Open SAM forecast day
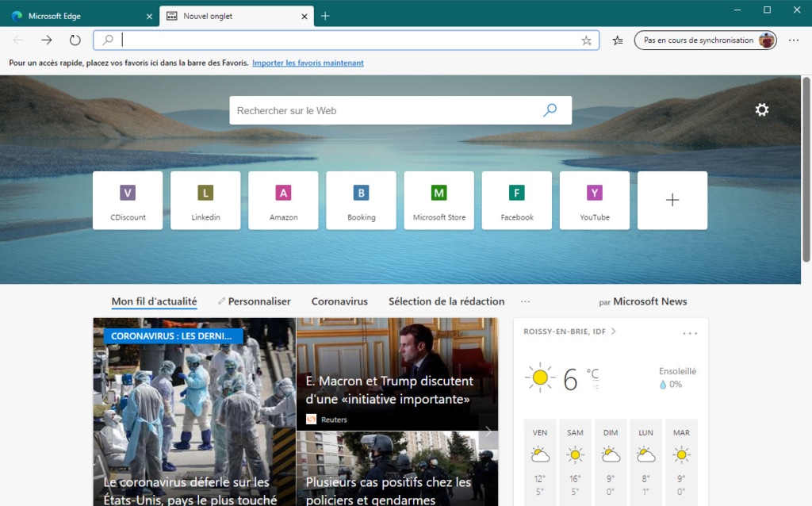The image size is (812, 506). 575,462
